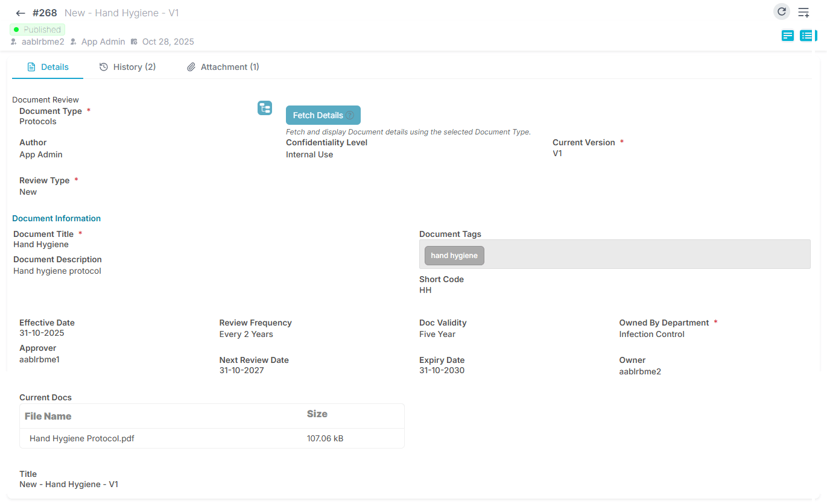This screenshot has height=504, width=827.
Task: Switch to the History (2) tab
Action: click(127, 67)
